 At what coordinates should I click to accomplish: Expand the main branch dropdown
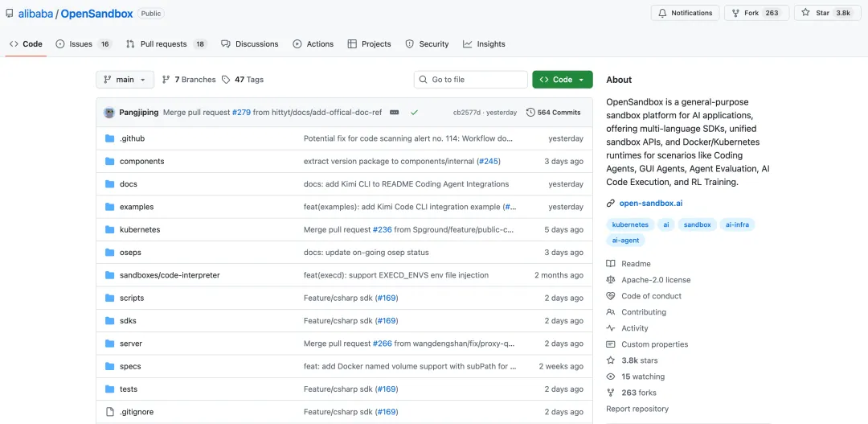(x=125, y=80)
